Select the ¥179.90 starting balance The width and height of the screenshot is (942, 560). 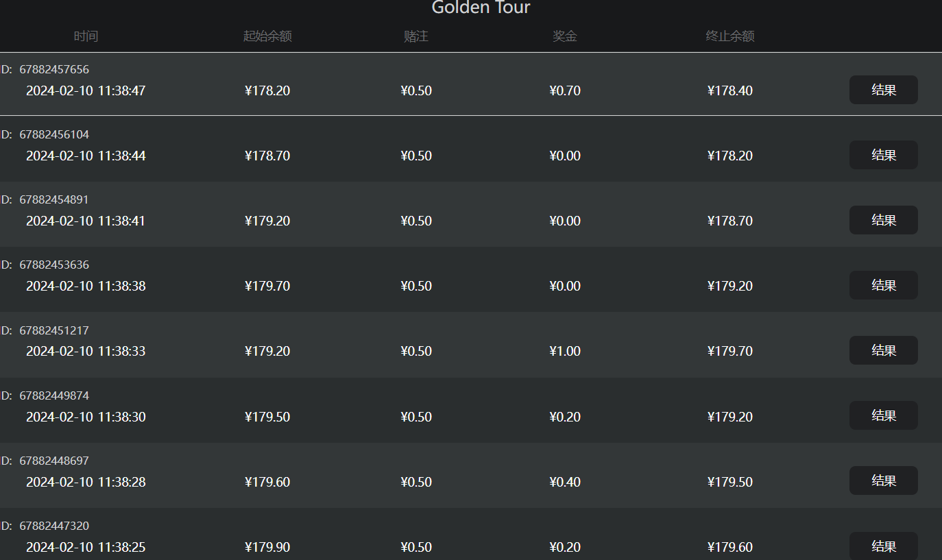click(267, 547)
